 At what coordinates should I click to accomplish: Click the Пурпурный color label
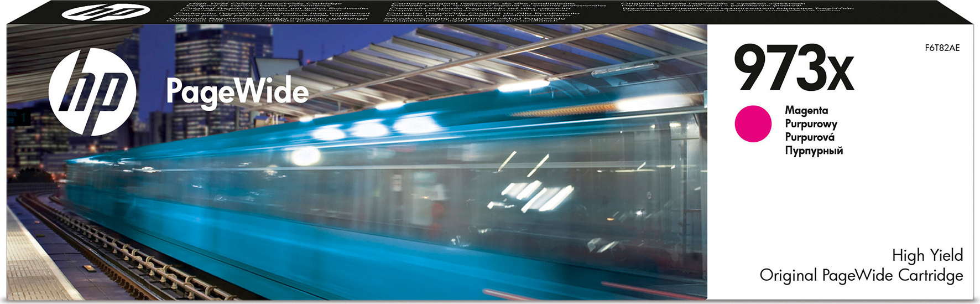pyautogui.click(x=814, y=151)
